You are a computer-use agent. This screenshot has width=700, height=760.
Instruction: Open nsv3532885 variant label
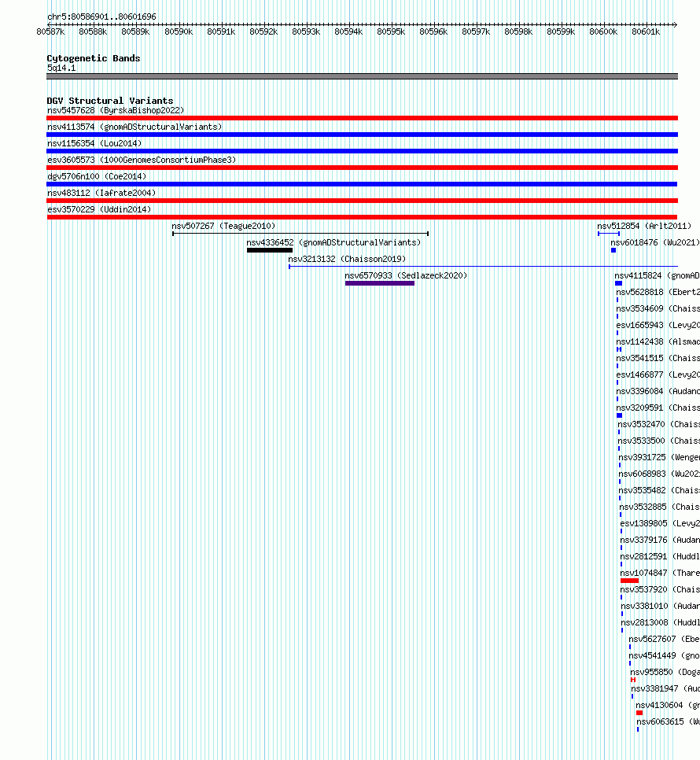660,506
